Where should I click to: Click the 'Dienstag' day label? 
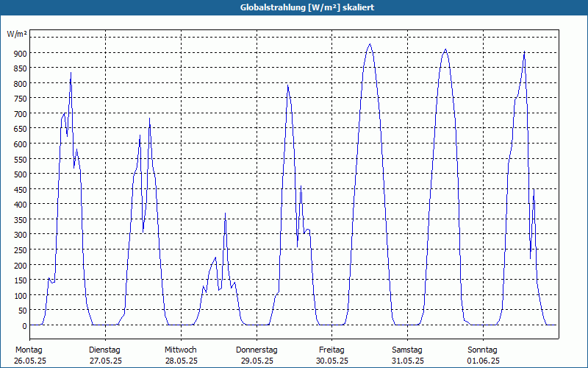pyautogui.click(x=104, y=350)
